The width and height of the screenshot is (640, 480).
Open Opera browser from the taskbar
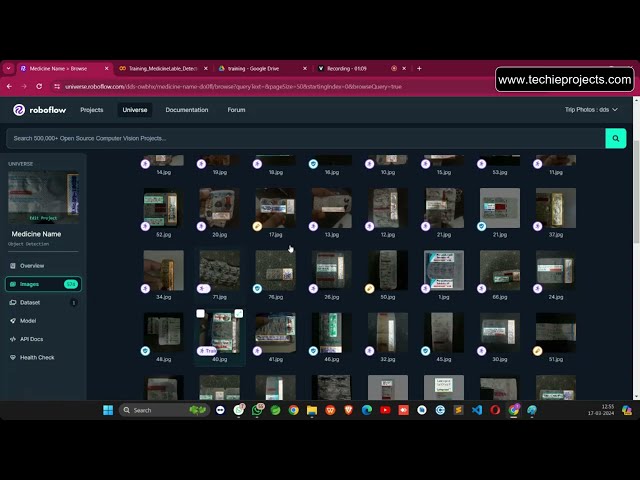coord(495,410)
